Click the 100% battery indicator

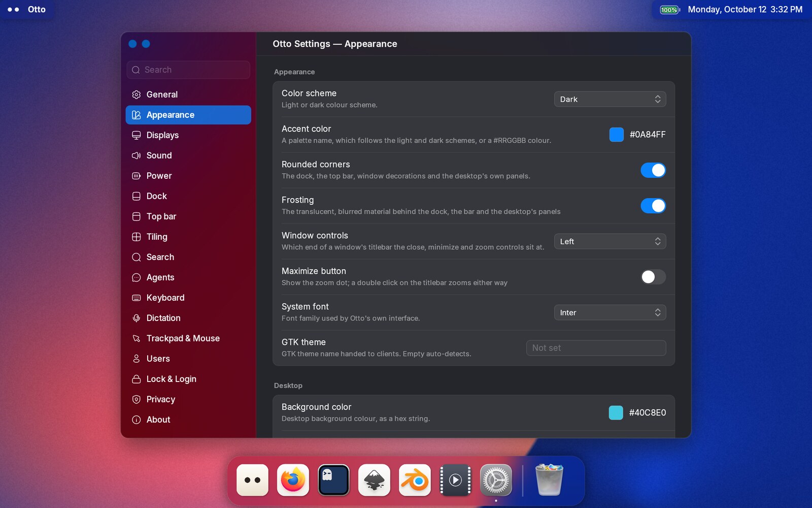pyautogui.click(x=669, y=10)
